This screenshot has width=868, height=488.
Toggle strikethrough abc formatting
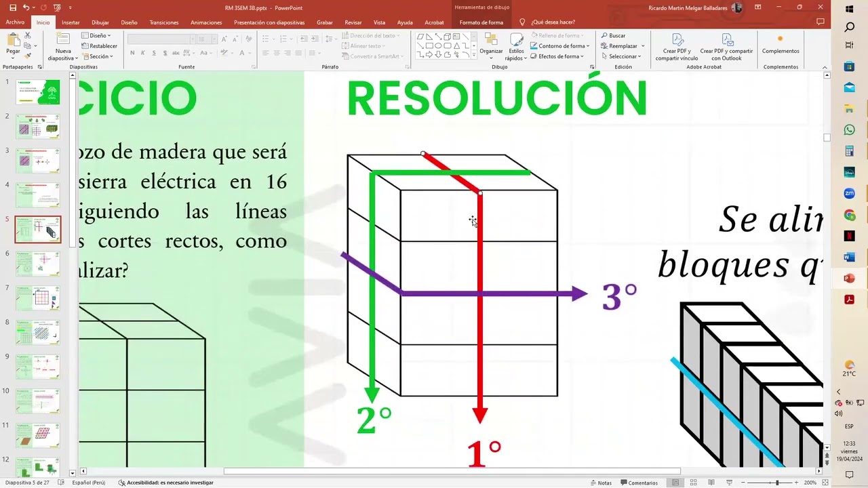pos(177,54)
